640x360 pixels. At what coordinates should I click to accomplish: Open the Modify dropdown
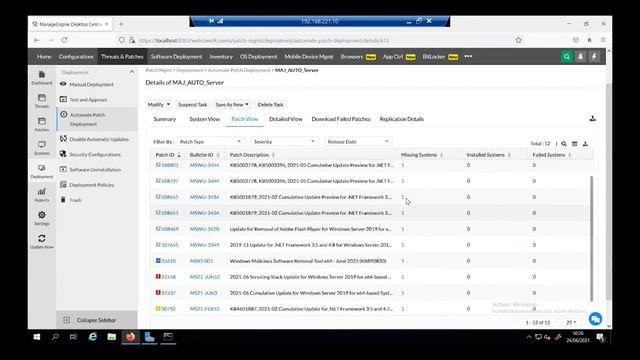coord(159,104)
